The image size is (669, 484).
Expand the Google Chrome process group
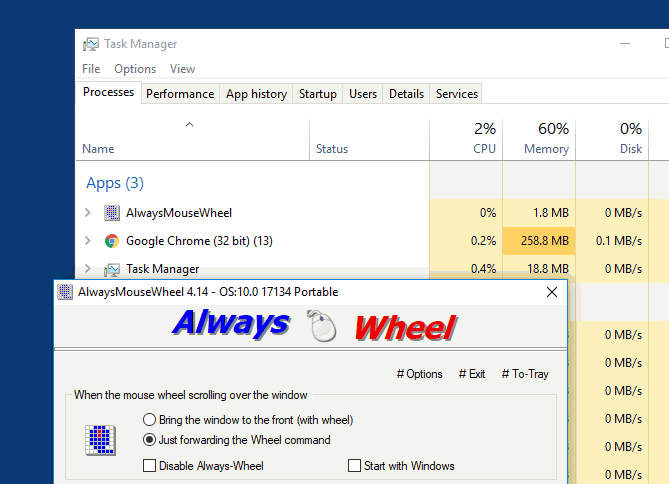(88, 241)
